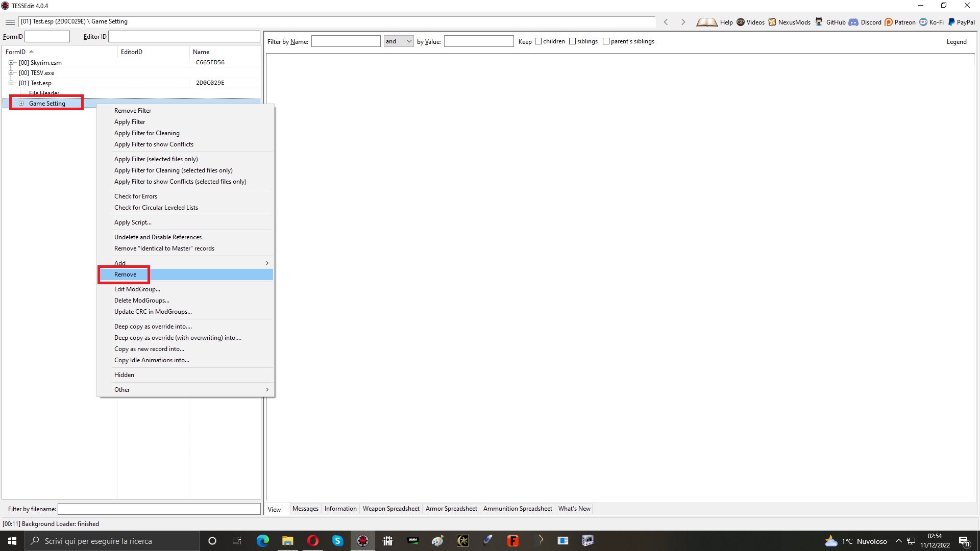
Task: Sort by EditorID column header
Action: point(154,52)
